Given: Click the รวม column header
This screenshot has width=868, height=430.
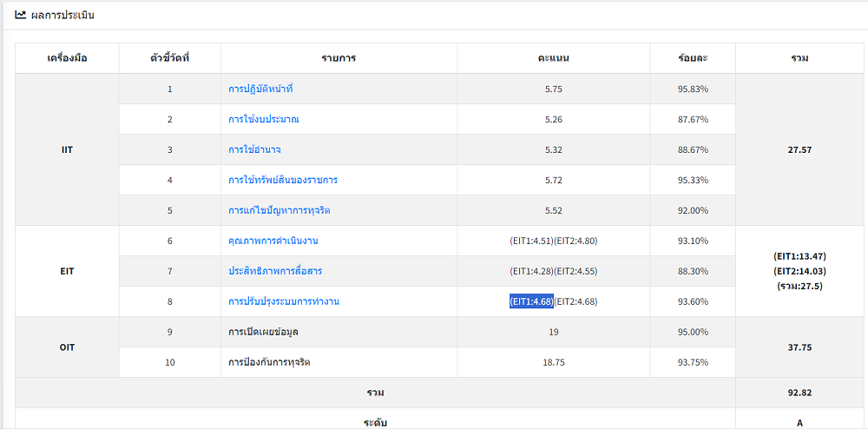Looking at the screenshot, I should (800, 58).
